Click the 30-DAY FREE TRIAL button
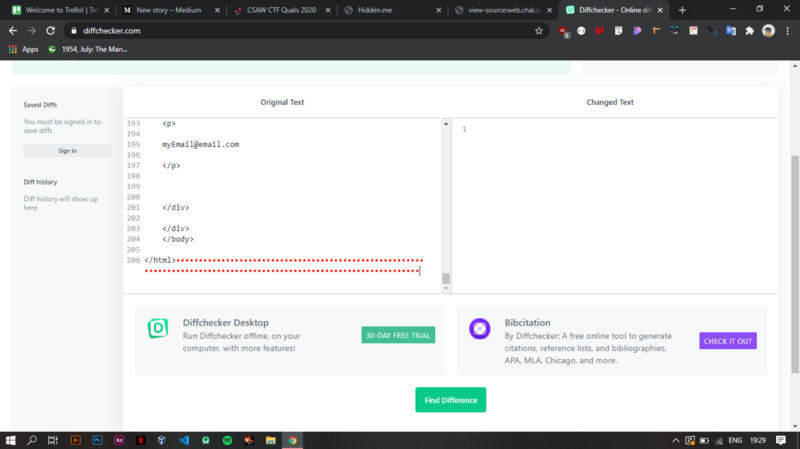The height and width of the screenshot is (449, 800). (x=398, y=335)
